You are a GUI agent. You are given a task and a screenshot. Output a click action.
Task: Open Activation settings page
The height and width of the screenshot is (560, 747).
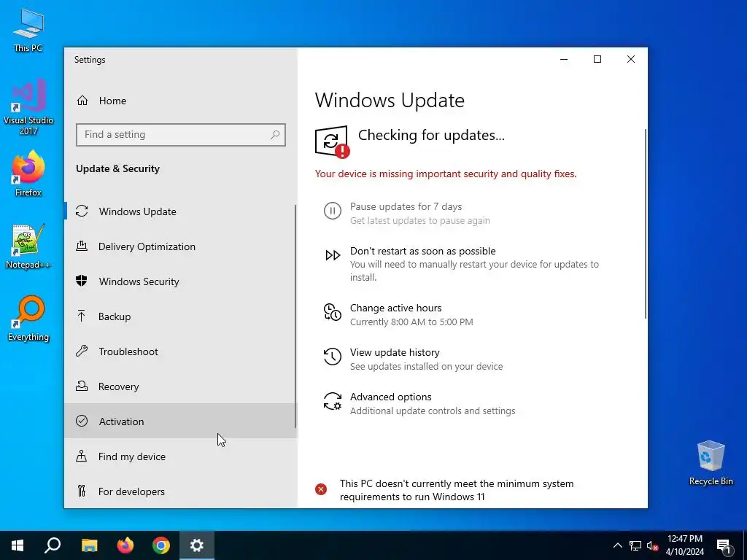tap(181, 421)
